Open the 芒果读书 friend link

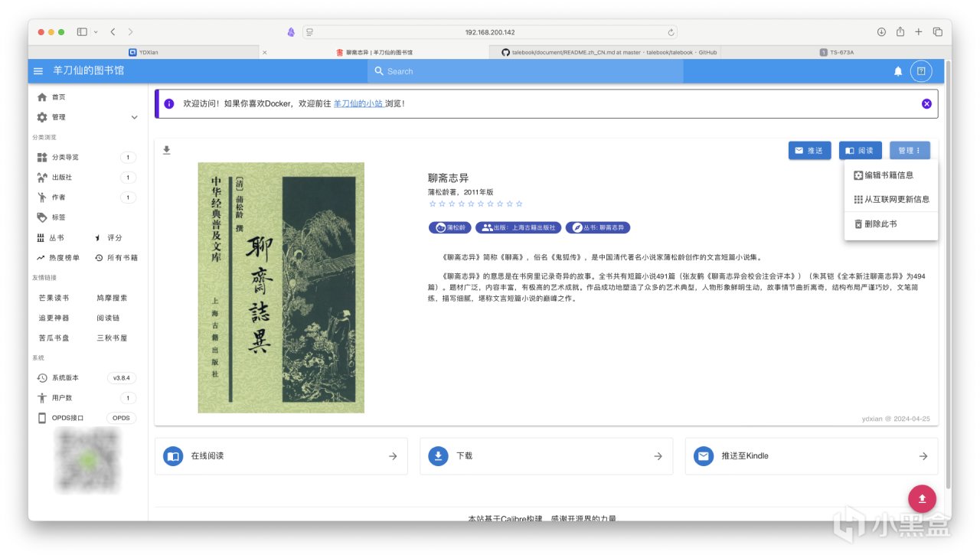click(54, 298)
